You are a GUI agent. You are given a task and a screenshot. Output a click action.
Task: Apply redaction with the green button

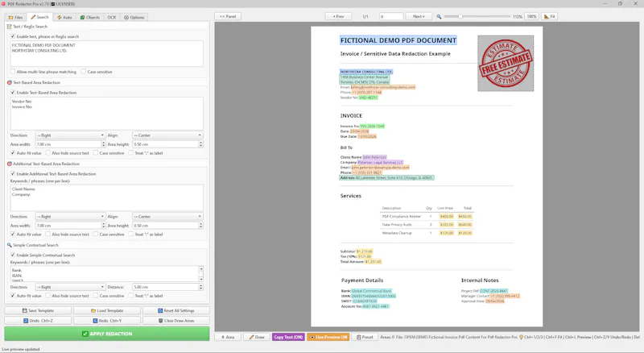[107, 334]
